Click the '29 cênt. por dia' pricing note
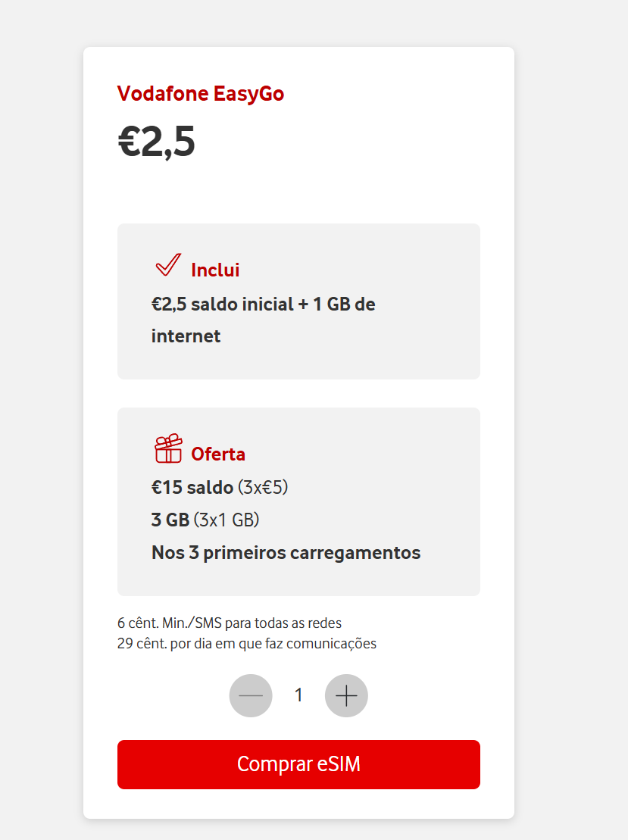 tap(246, 644)
